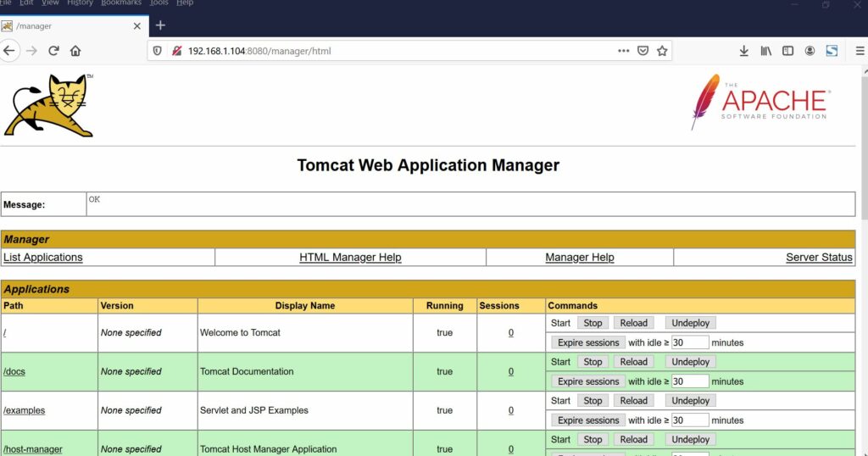Undeploy the Tomcat Host Manager Application
868x456 pixels.
690,439
